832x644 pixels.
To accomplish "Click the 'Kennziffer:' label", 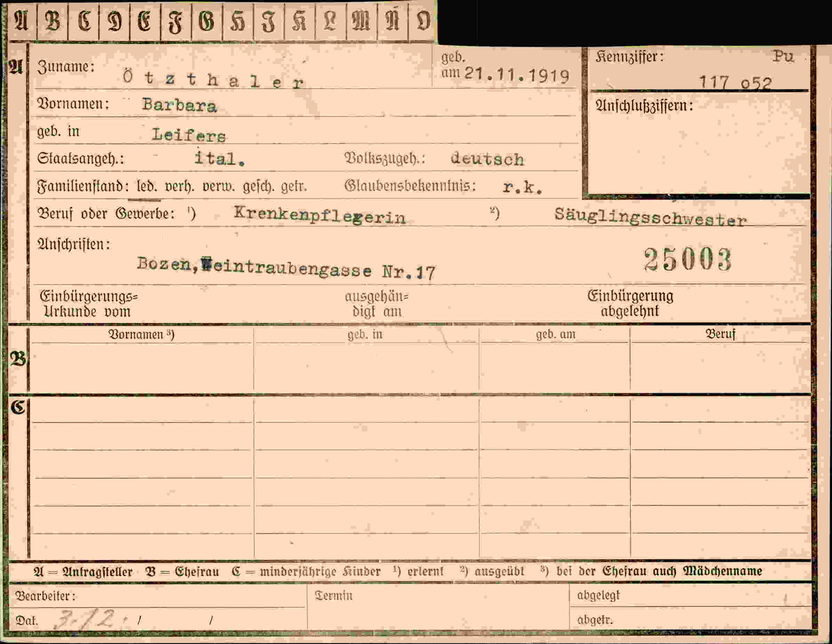I will (629, 57).
